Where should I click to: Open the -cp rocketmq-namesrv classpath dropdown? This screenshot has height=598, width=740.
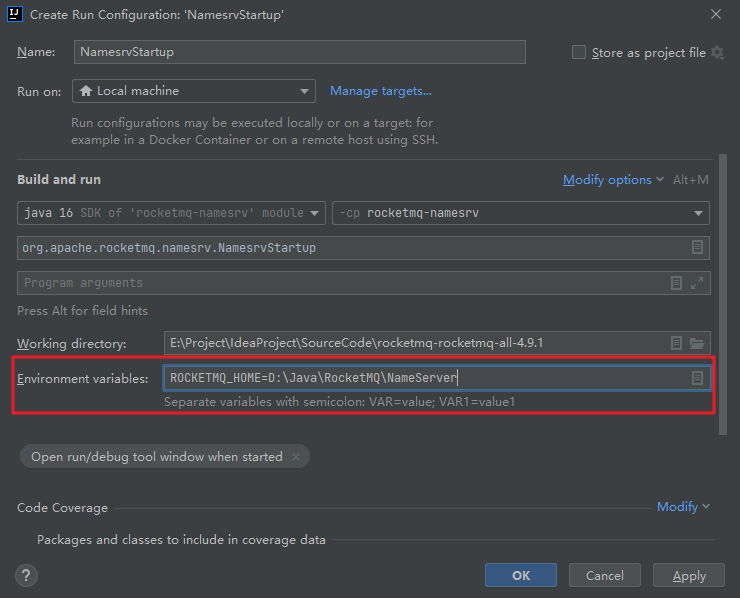[x=521, y=213]
